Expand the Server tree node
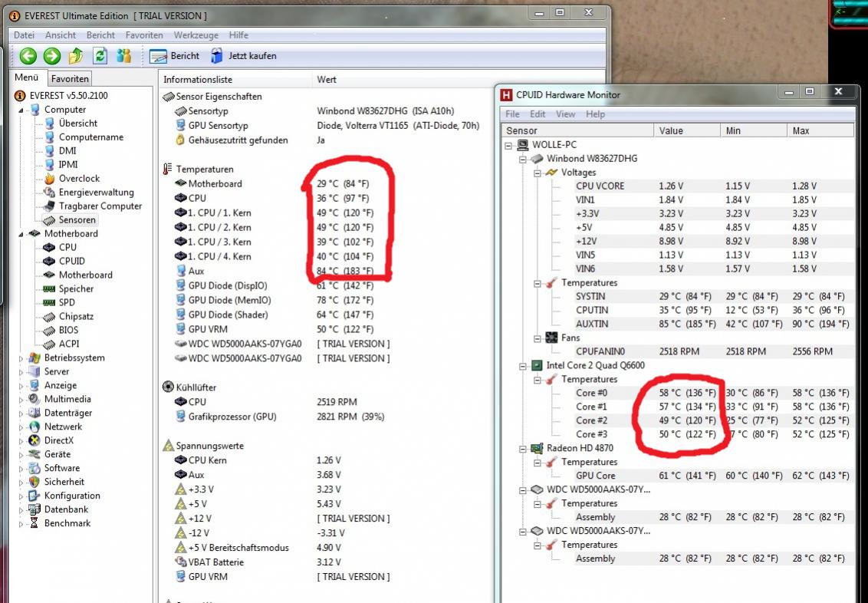The image size is (868, 603). click(x=21, y=372)
